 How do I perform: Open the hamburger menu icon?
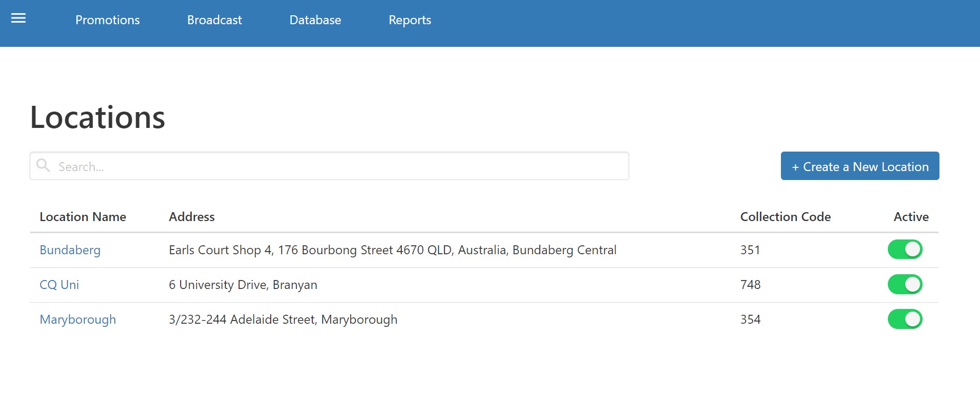[x=18, y=18]
